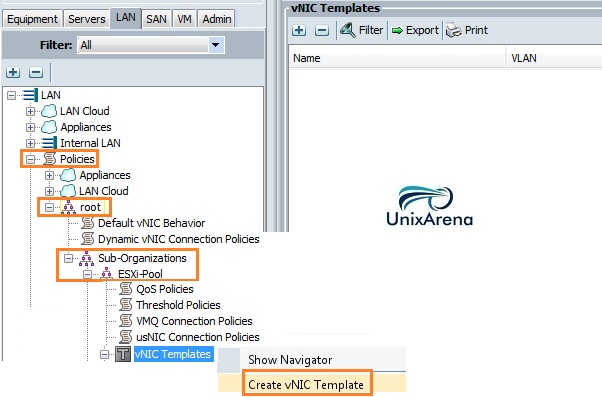Click the expand-all plus icon above the tree

click(13, 72)
